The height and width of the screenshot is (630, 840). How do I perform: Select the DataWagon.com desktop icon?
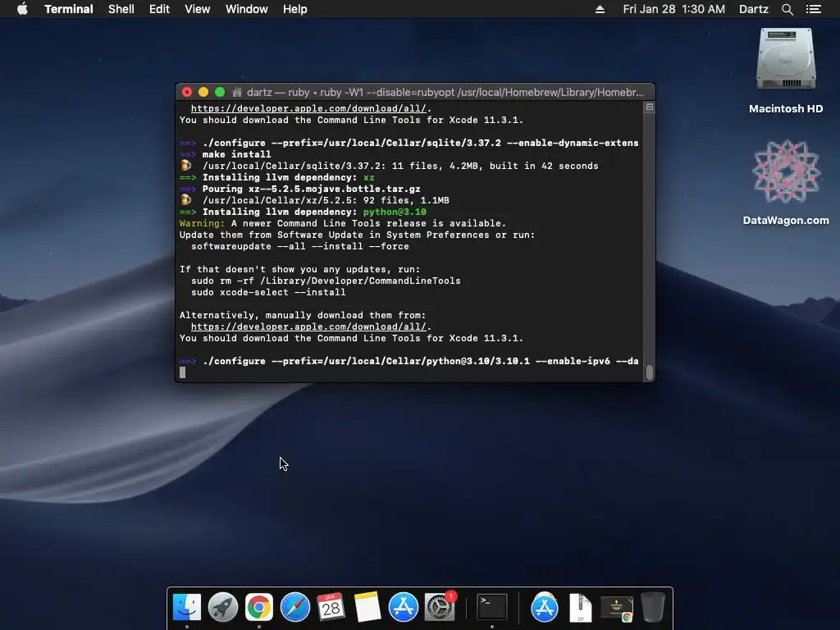click(786, 182)
